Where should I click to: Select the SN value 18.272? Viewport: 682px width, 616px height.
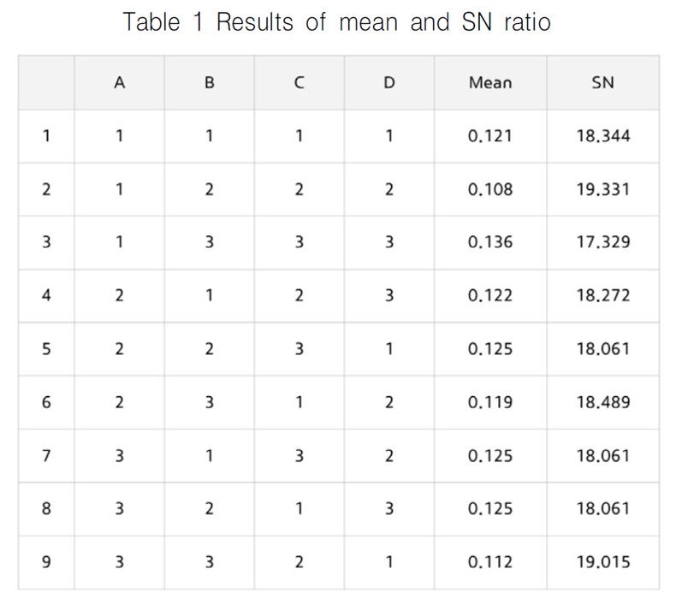(x=603, y=295)
